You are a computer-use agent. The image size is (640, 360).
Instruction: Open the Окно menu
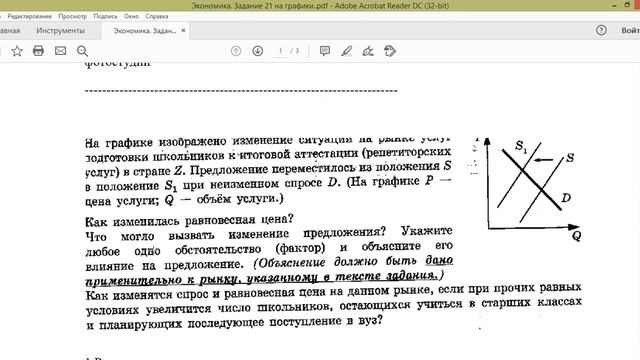pyautogui.click(x=131, y=16)
